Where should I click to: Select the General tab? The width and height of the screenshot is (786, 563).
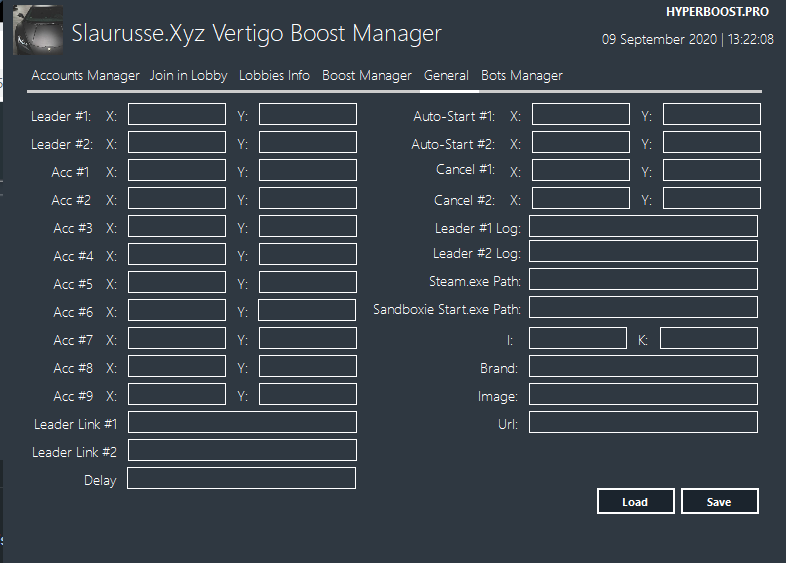pyautogui.click(x=446, y=75)
